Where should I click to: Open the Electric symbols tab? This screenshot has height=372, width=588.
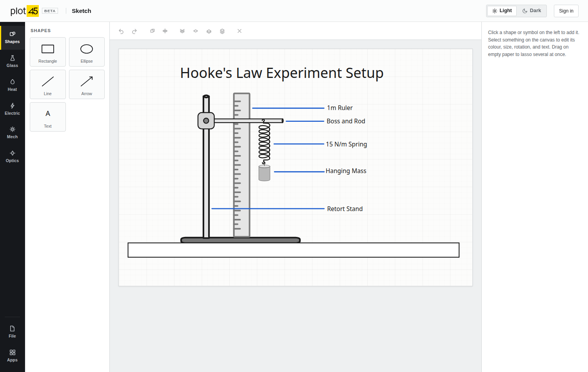coord(12,109)
